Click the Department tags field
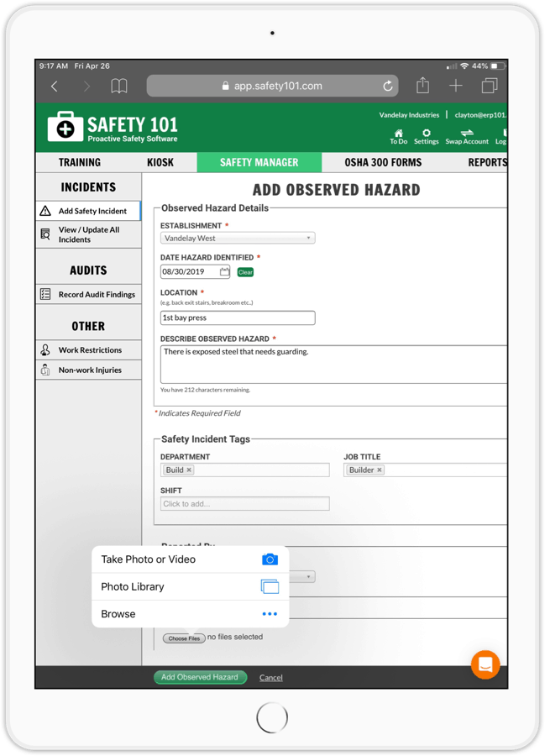The height and width of the screenshot is (756, 545). (x=245, y=470)
